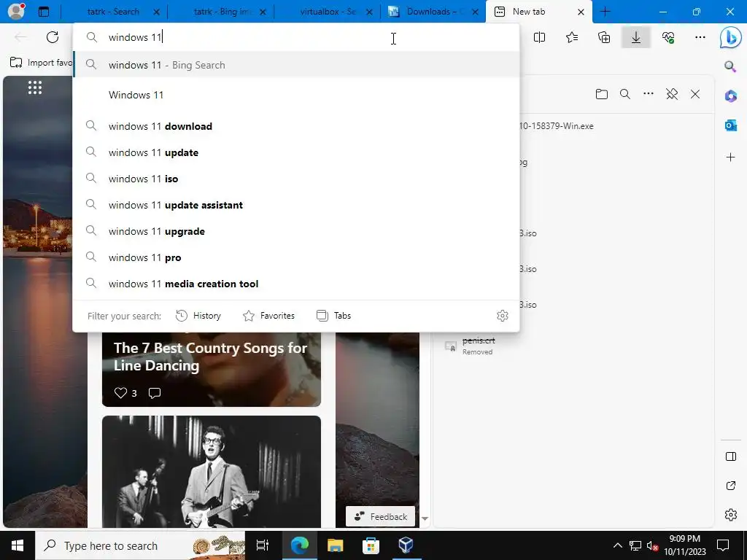Add a sidebar app with plus icon
The width and height of the screenshot is (747, 560).
point(730,157)
